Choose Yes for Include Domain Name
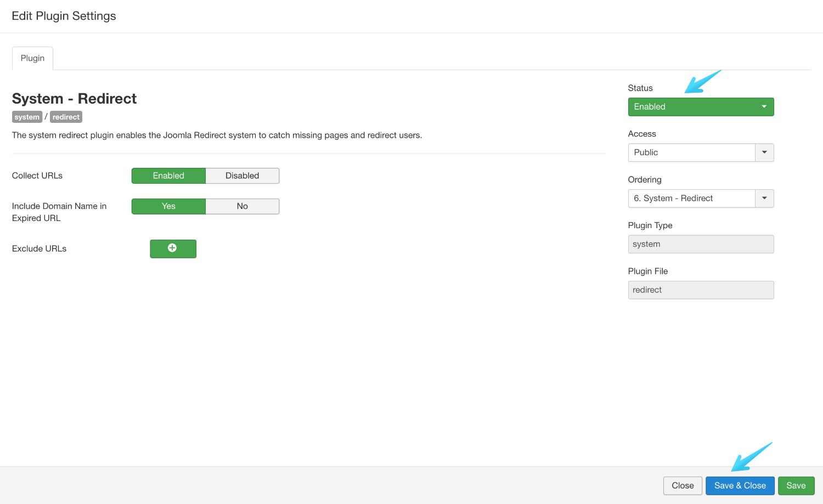 point(168,206)
